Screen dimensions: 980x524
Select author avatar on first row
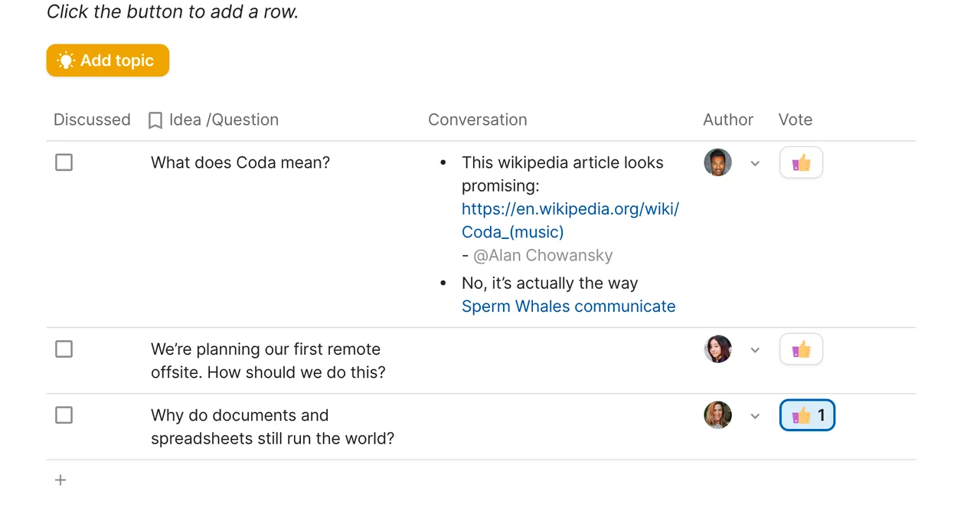tap(717, 162)
